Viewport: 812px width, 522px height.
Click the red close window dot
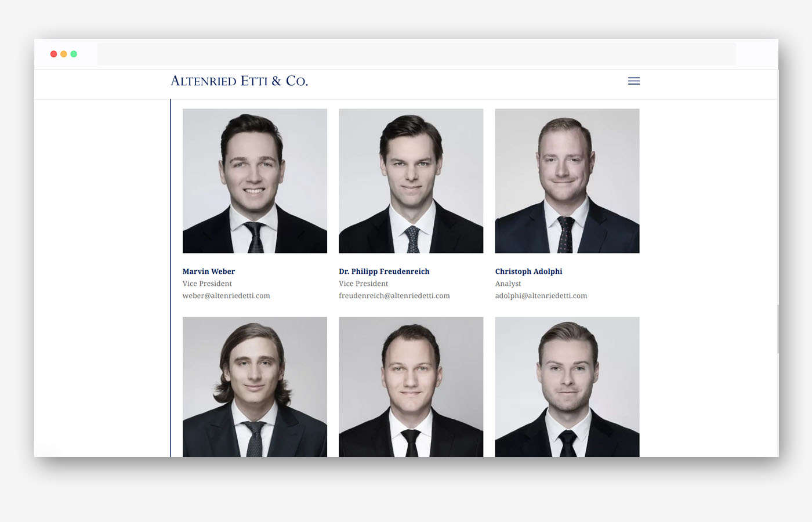tap(53, 54)
